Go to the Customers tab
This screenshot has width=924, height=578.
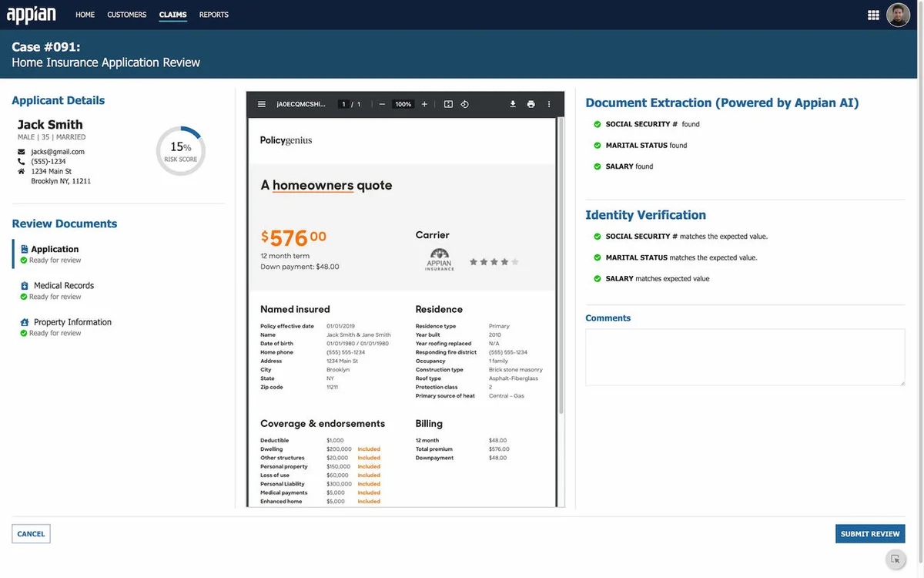[126, 15]
